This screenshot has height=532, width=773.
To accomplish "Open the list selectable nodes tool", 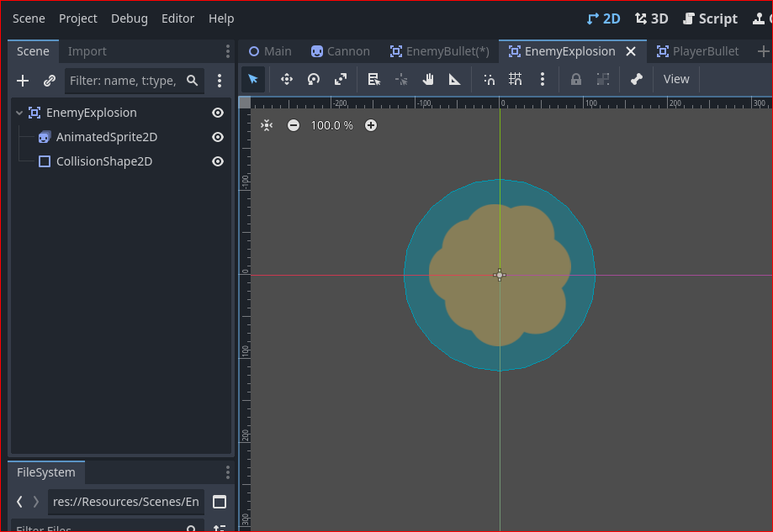I will [373, 79].
